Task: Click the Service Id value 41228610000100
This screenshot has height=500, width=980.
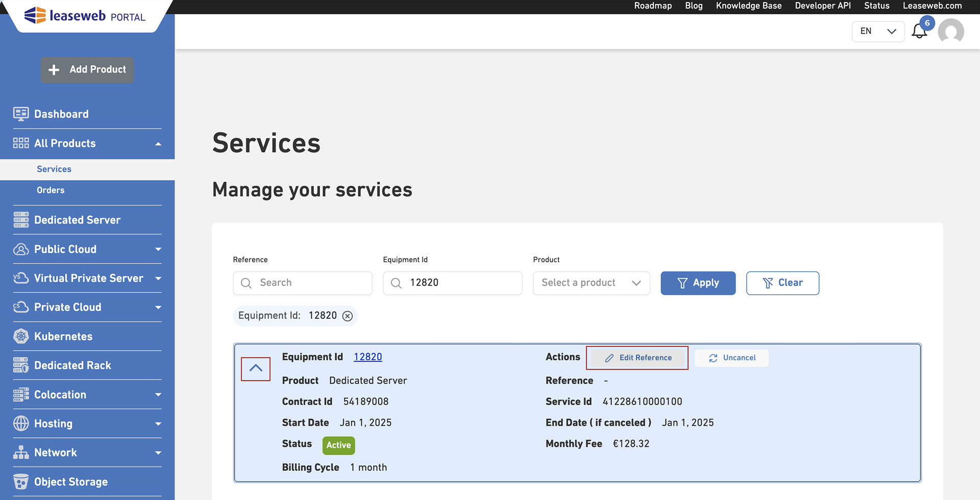Action: pyautogui.click(x=642, y=402)
